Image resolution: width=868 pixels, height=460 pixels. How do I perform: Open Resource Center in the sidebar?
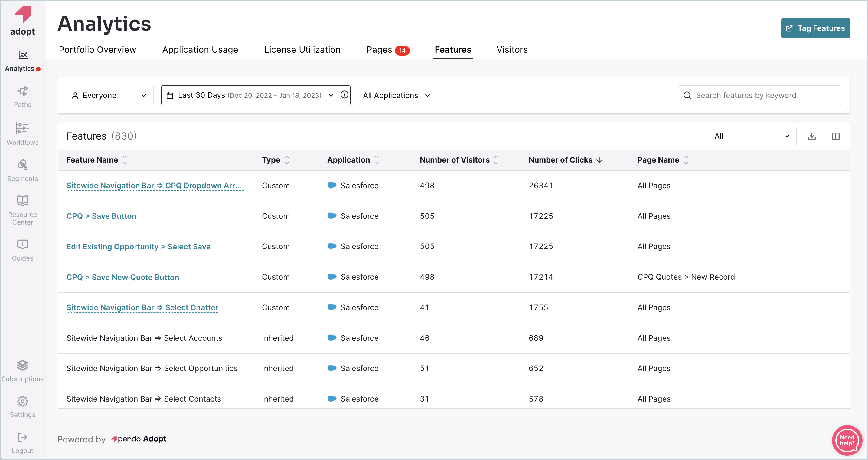point(23,210)
